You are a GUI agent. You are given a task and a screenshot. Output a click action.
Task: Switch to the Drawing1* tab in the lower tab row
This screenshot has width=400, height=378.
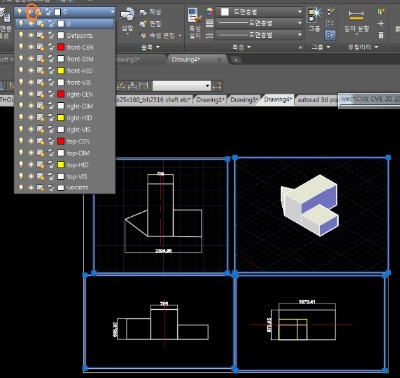(x=210, y=100)
